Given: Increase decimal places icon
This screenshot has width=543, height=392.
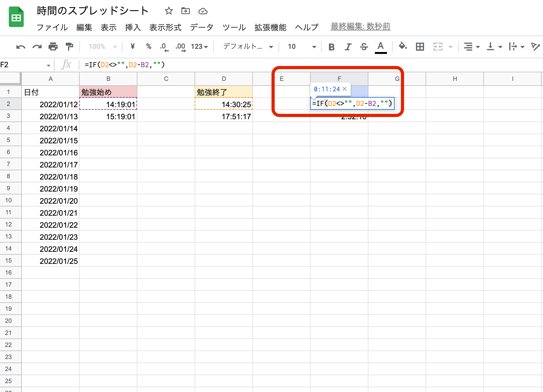Looking at the screenshot, I should pyautogui.click(x=180, y=47).
